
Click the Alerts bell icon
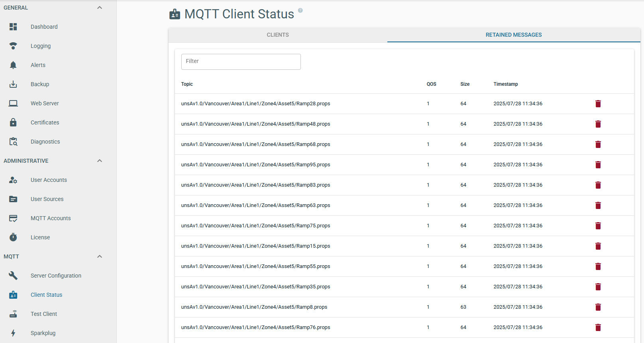(13, 65)
